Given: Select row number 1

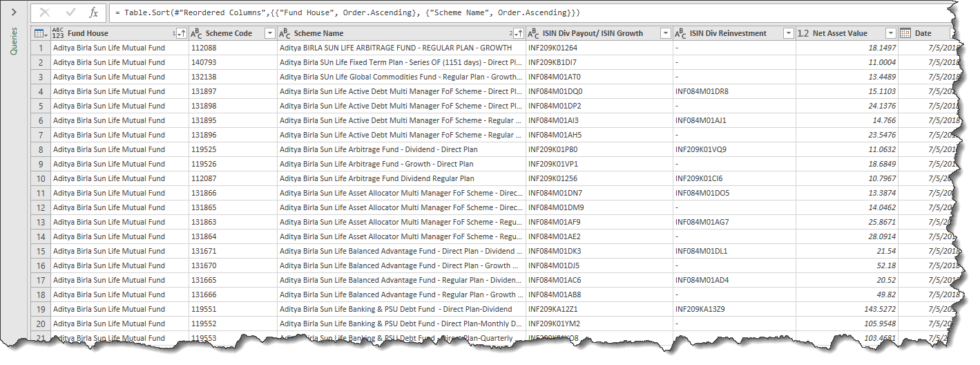Looking at the screenshot, I should [41, 48].
